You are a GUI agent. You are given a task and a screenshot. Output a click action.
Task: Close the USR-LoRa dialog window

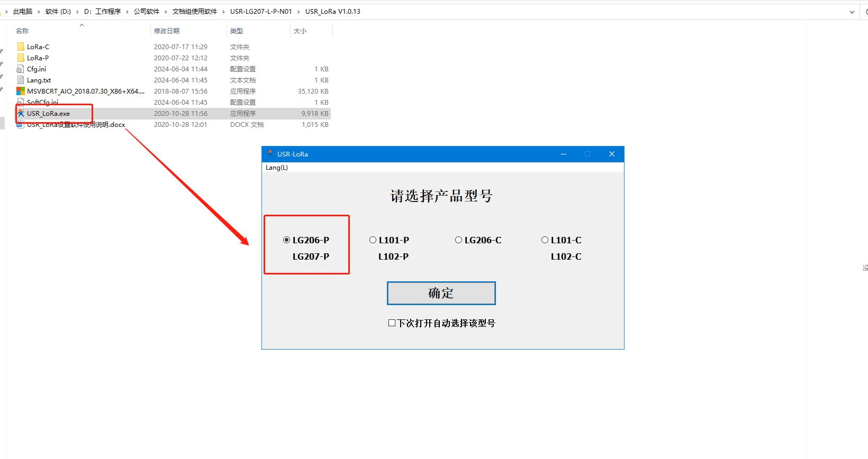pyautogui.click(x=612, y=154)
